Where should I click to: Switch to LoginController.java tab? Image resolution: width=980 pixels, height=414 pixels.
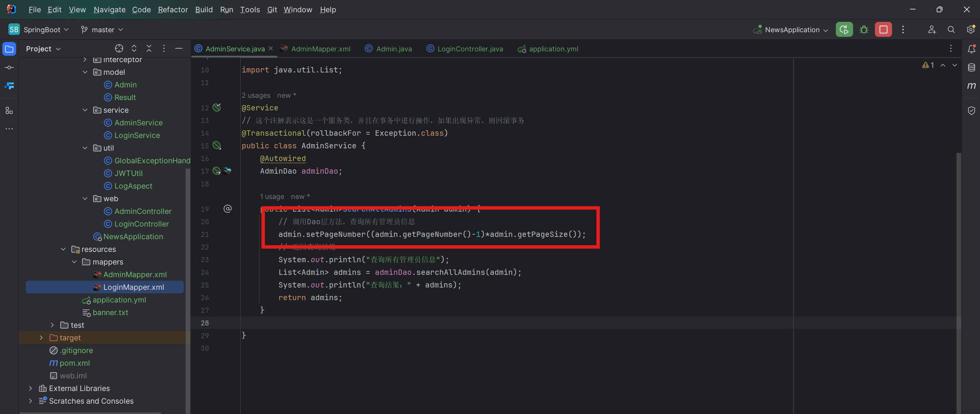[x=470, y=49]
